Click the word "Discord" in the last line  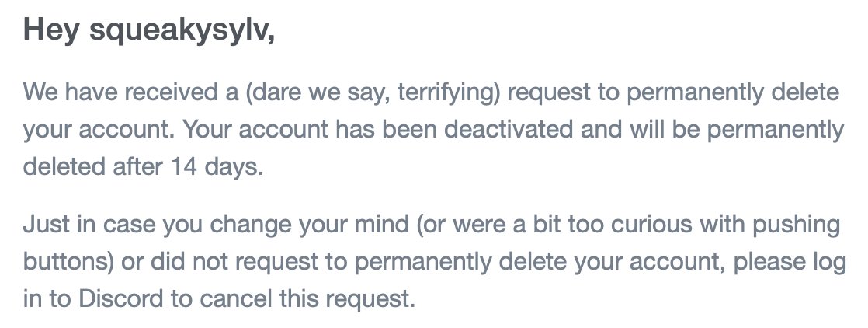click(120, 300)
